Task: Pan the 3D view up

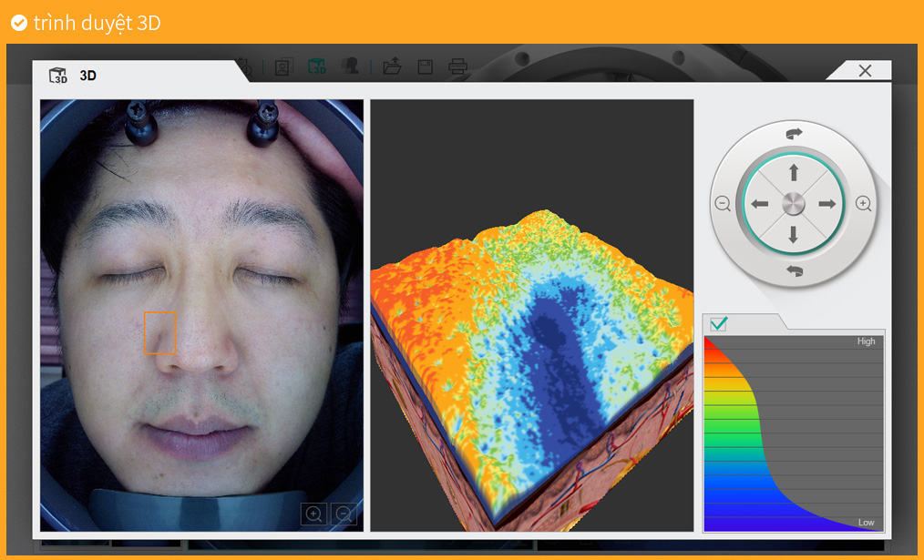Action: (x=794, y=172)
